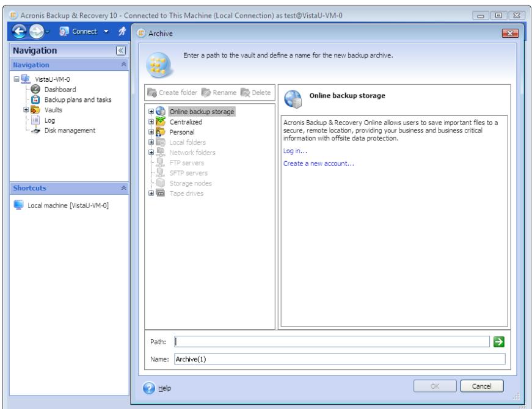Viewport: 532px width, 409px height.
Task: Click the running-man icon in the toolbar
Action: 122,31
